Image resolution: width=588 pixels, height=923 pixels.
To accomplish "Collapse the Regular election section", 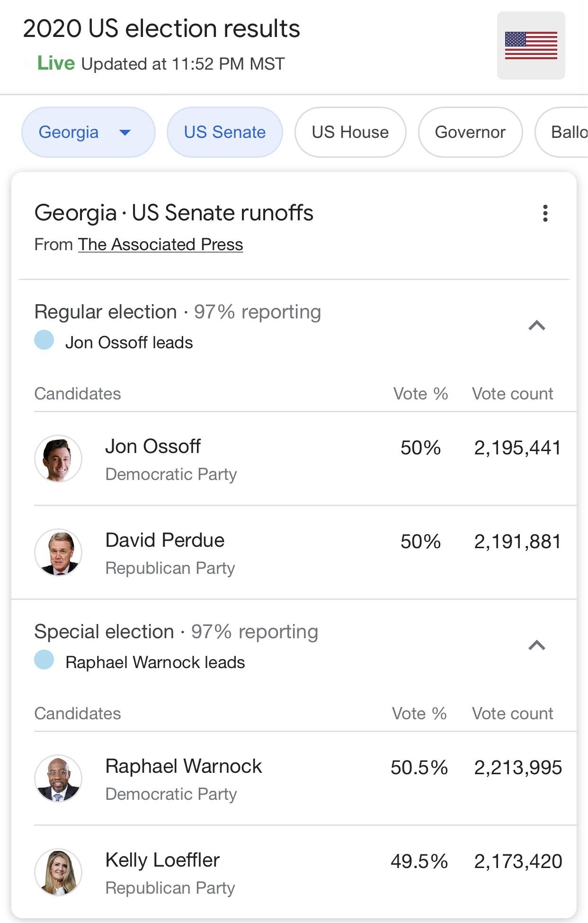I will 537,326.
